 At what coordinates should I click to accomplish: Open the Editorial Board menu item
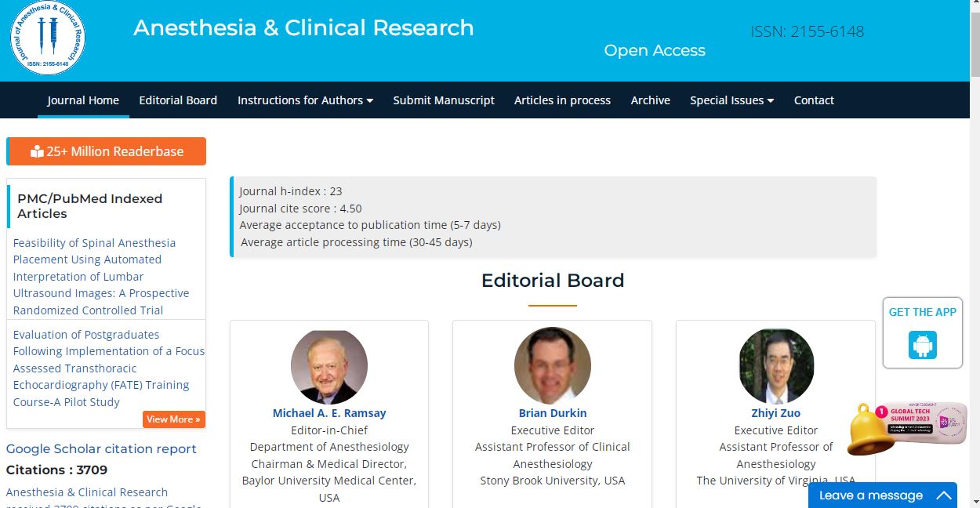(x=178, y=100)
